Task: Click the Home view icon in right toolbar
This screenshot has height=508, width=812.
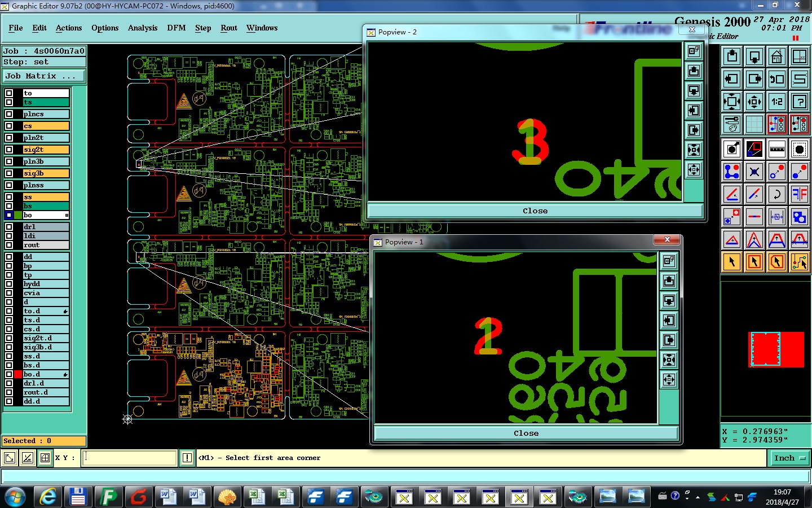Action: coord(777,56)
